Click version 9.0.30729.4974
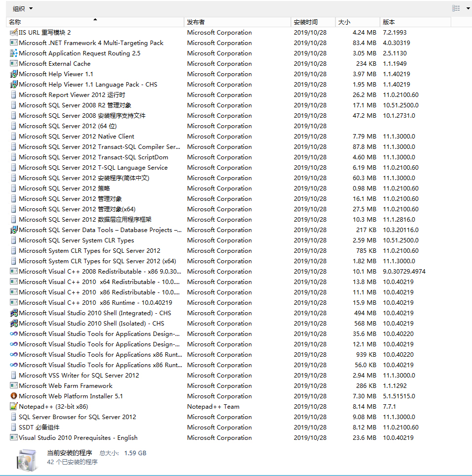The image size is (472, 476). (404, 271)
